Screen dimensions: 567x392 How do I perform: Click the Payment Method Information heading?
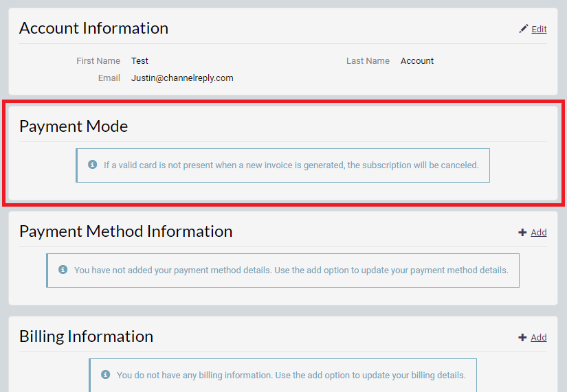click(x=126, y=231)
